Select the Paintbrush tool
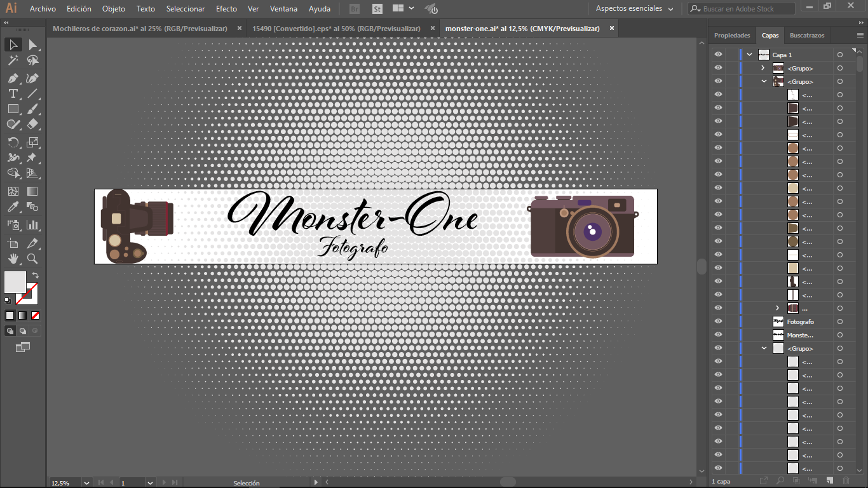 32,109
